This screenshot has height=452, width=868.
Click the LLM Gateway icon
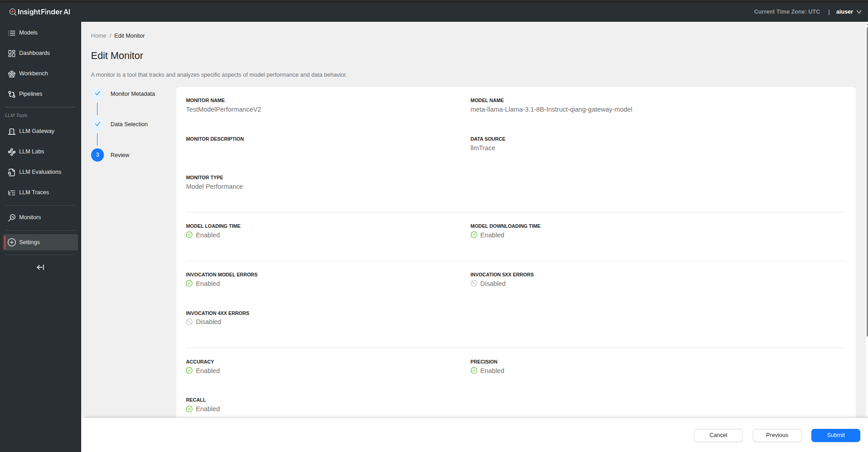pos(12,132)
